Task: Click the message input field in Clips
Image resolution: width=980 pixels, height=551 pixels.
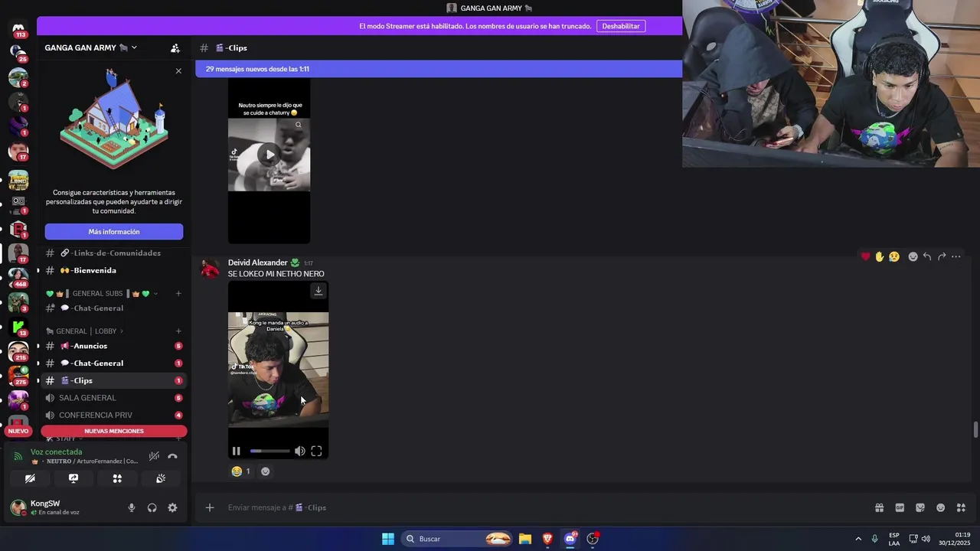Action: [x=536, y=507]
